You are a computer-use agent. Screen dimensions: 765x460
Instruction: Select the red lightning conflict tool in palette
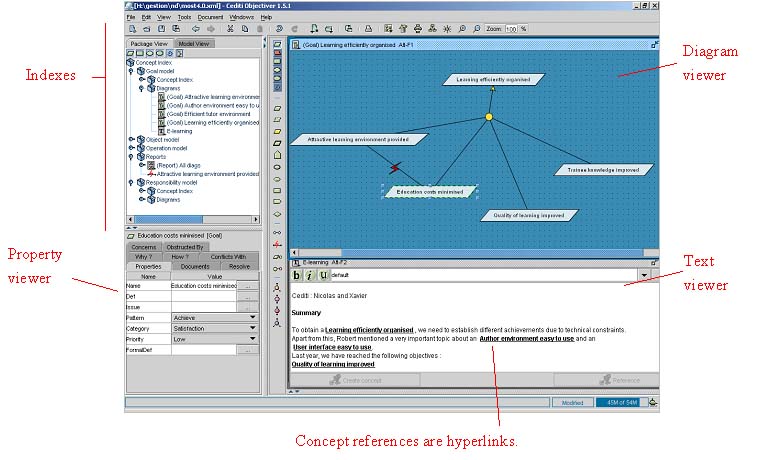tap(277, 243)
